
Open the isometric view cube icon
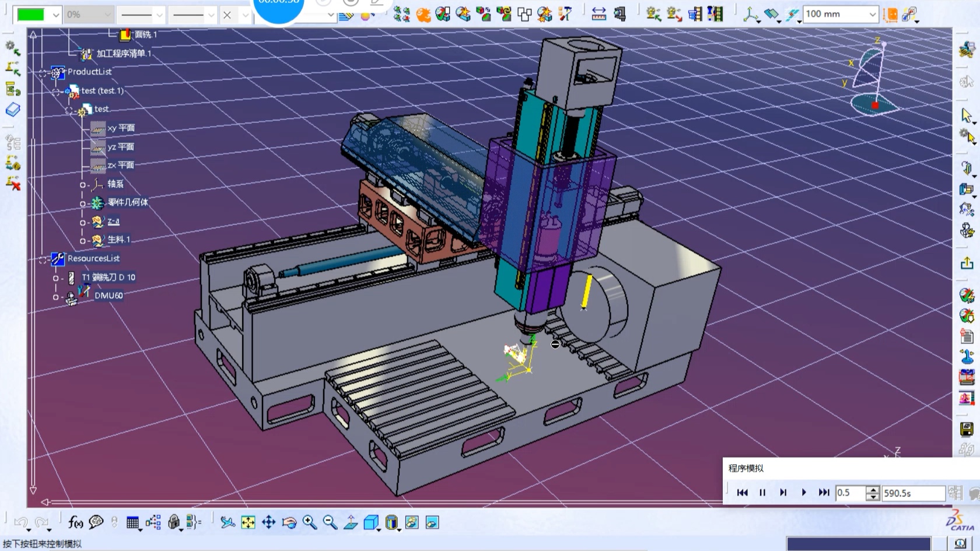371,522
